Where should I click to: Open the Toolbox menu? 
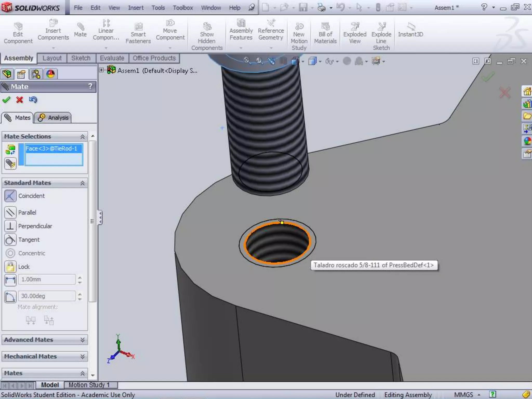point(183,8)
